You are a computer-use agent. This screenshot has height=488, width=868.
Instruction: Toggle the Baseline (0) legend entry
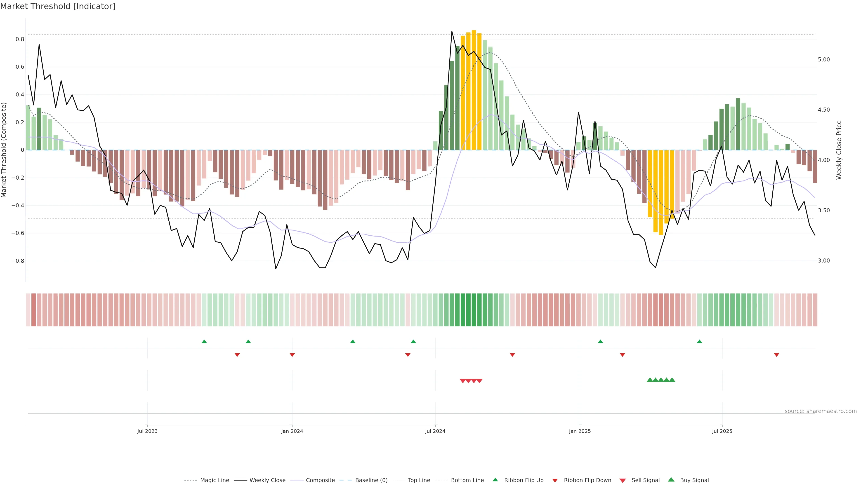pos(371,480)
